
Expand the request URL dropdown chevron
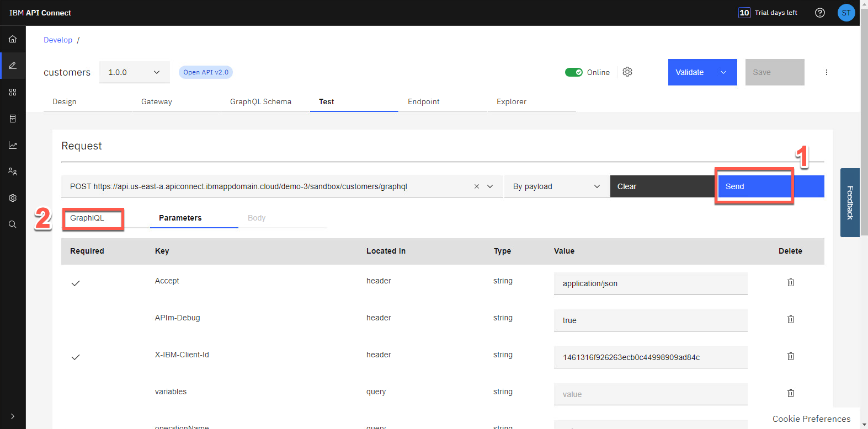tap(490, 186)
